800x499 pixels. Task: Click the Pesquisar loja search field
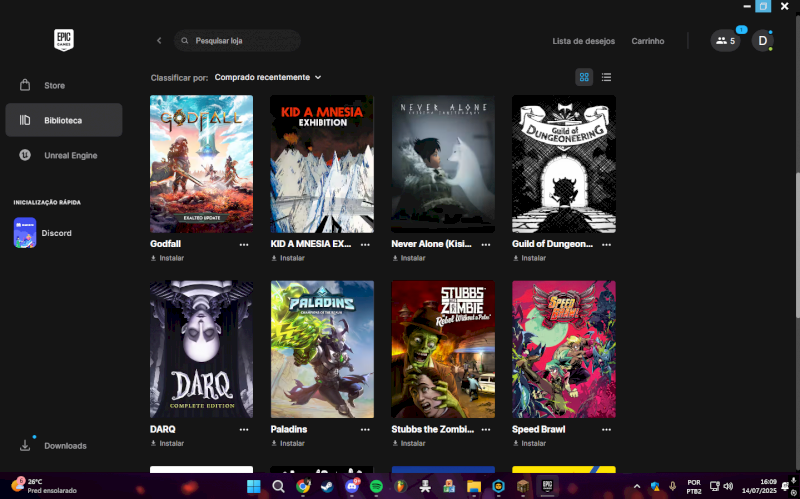(x=240, y=41)
